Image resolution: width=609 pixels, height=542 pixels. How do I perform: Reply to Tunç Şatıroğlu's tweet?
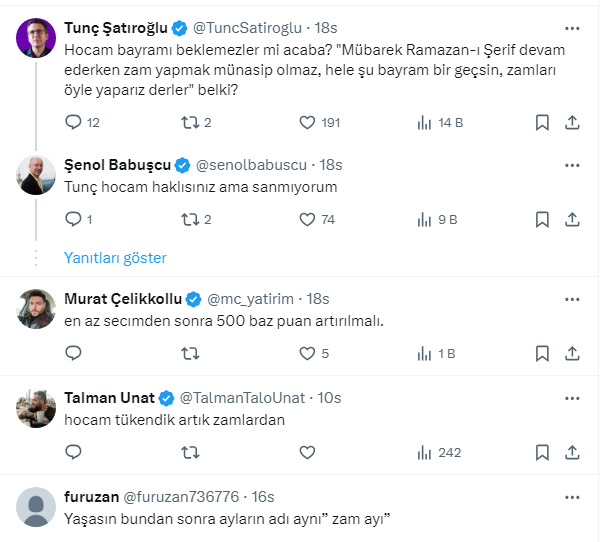click(73, 122)
